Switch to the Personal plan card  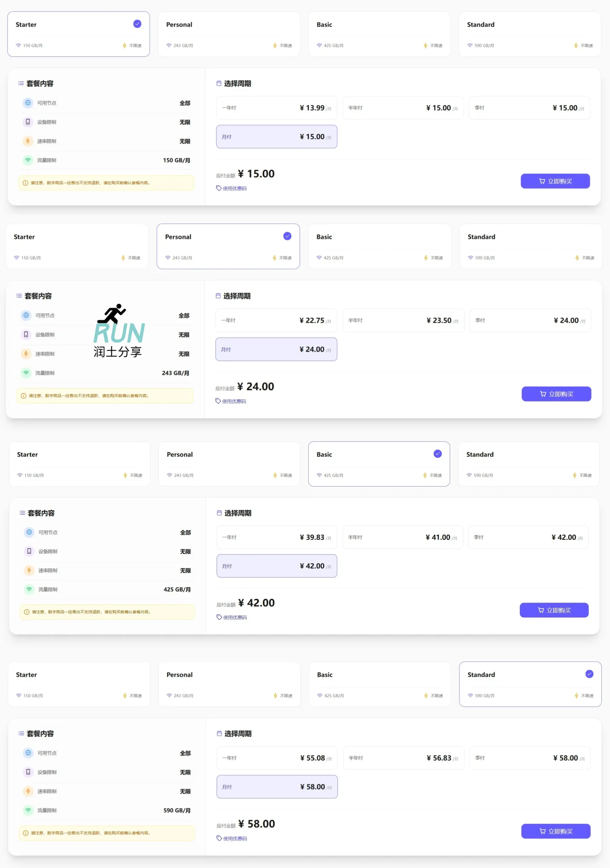coord(228,246)
